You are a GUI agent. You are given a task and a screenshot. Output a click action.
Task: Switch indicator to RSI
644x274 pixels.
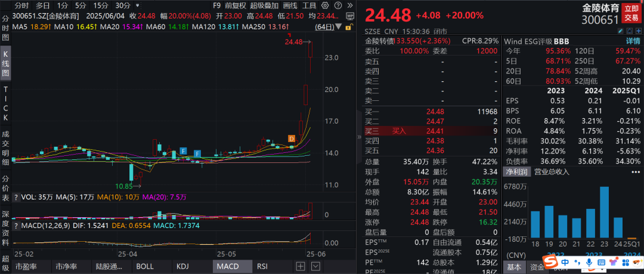click(x=262, y=266)
